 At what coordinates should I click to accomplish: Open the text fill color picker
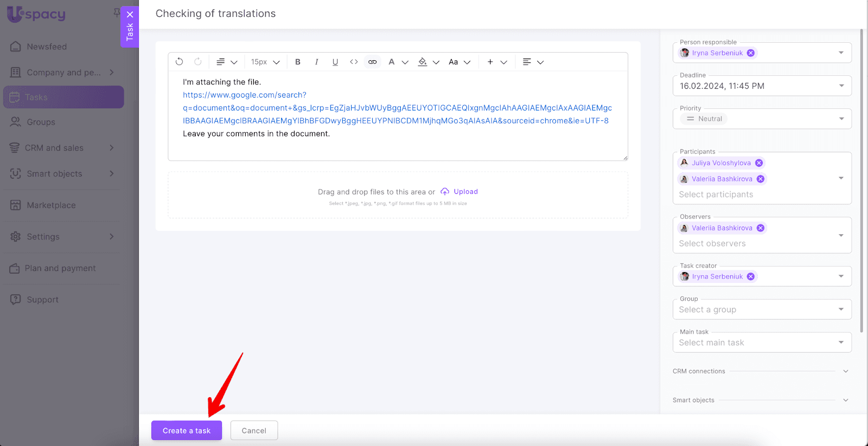pyautogui.click(x=423, y=62)
